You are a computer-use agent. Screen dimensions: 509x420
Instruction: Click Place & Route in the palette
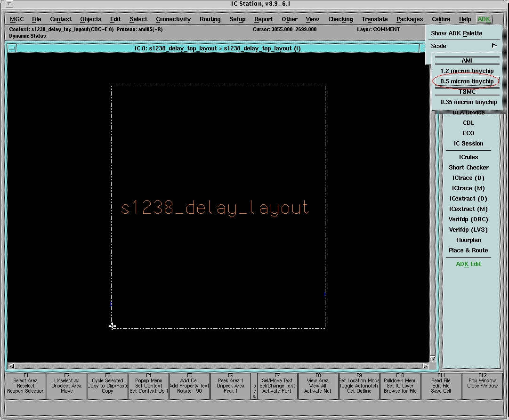(x=468, y=250)
